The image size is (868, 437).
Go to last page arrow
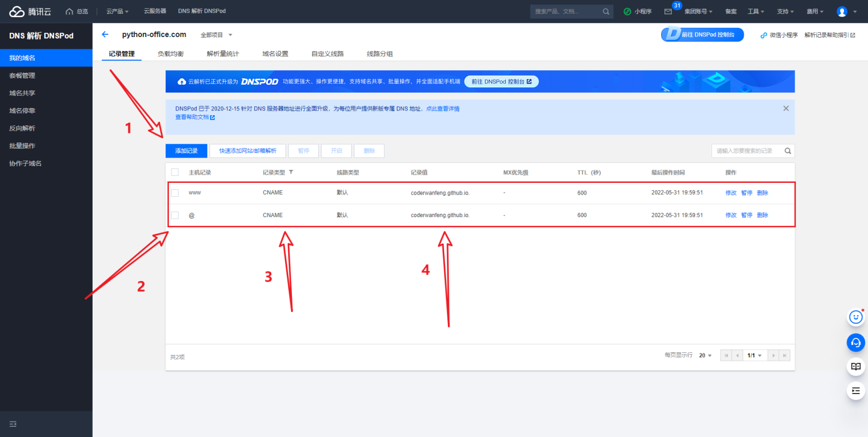click(784, 355)
